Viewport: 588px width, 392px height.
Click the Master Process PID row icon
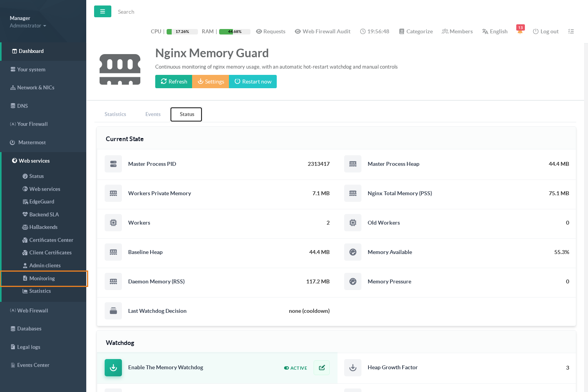[x=113, y=164]
